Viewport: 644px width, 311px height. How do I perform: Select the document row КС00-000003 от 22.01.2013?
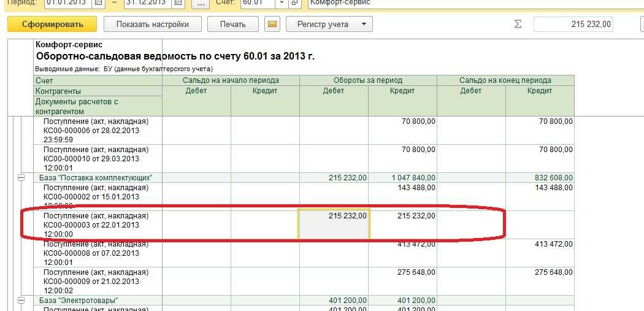[98, 225]
